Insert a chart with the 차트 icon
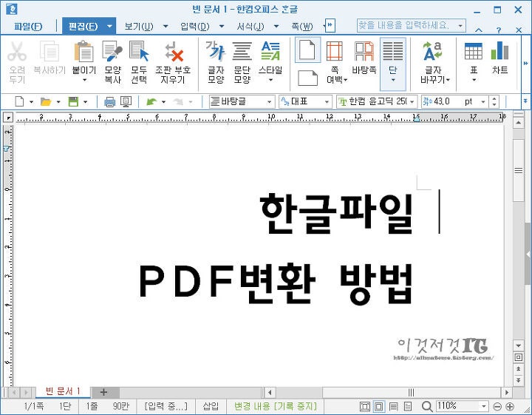The image size is (532, 415). tap(499, 50)
